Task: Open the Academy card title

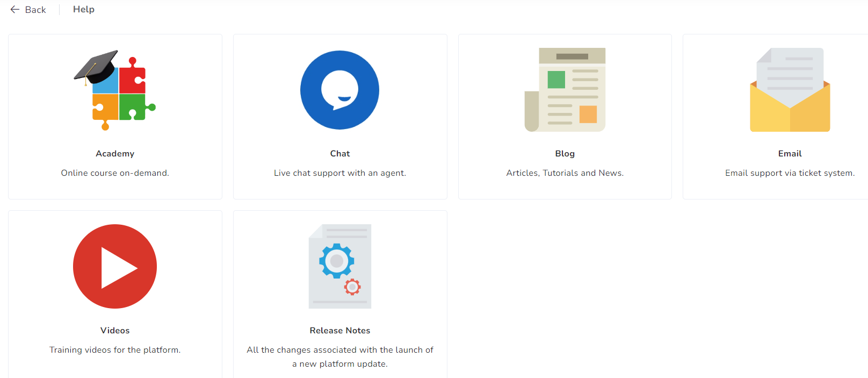Action: tap(115, 154)
